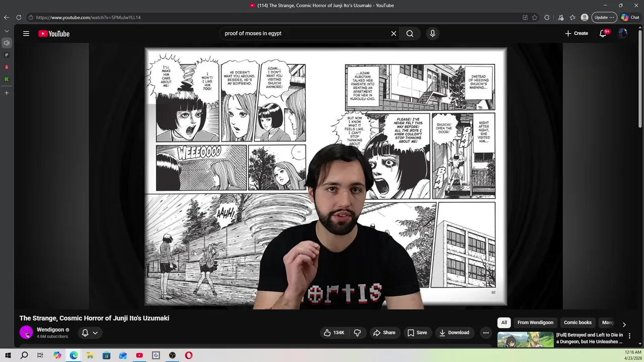The width and height of the screenshot is (644, 362).
Task: Clear the search box with the X
Action: [x=393, y=34]
